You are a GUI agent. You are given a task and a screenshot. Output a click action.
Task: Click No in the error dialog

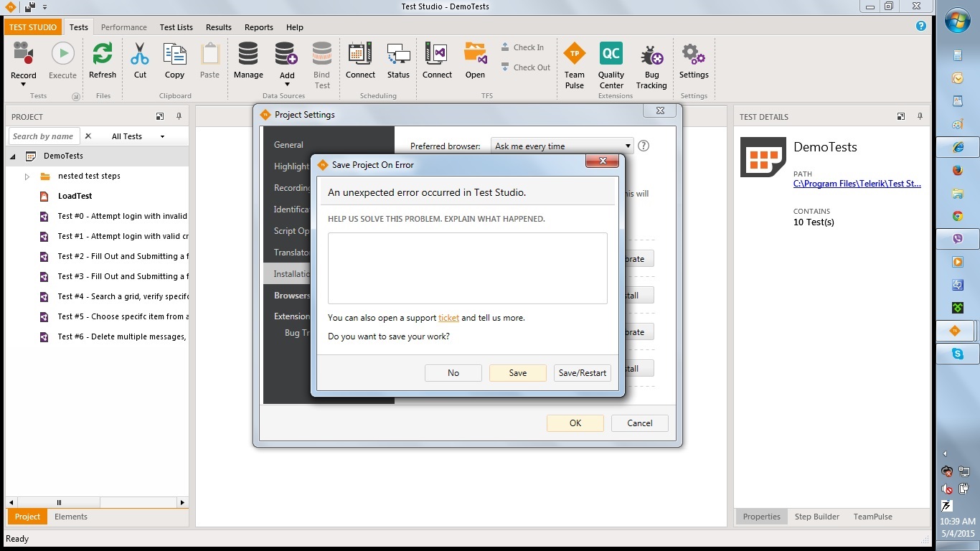click(x=453, y=373)
